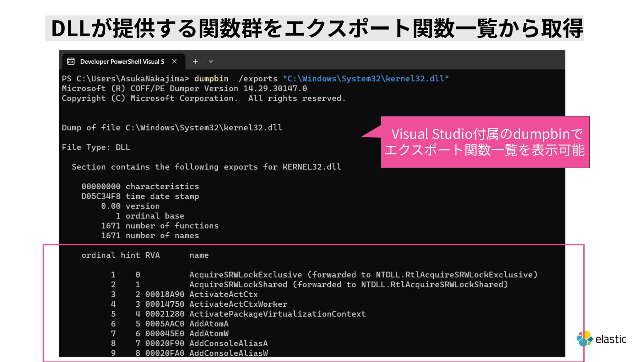Expand the new tab profile dropdown chevron

[x=211, y=61]
